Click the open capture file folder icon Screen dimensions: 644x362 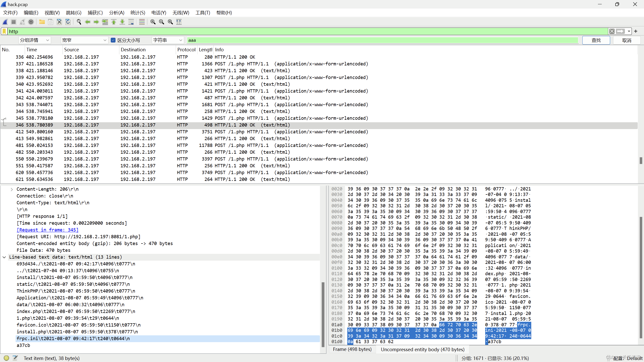42,22
